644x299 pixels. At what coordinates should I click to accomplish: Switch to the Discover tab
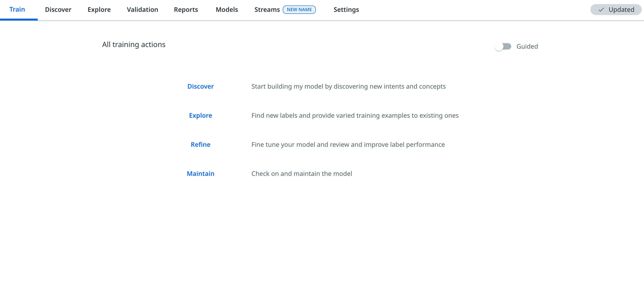(x=58, y=10)
